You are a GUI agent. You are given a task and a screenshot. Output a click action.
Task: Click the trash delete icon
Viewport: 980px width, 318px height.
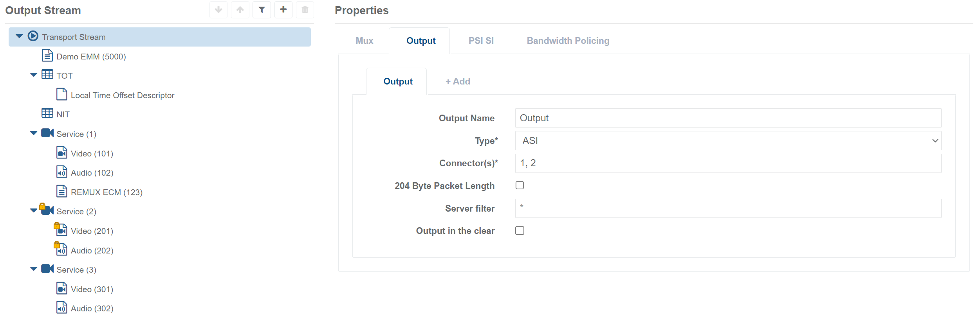(x=305, y=10)
